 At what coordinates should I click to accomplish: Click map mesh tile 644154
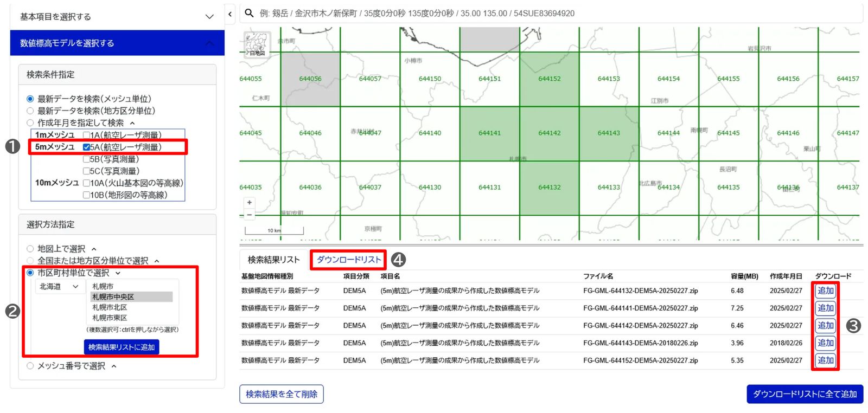pos(668,79)
